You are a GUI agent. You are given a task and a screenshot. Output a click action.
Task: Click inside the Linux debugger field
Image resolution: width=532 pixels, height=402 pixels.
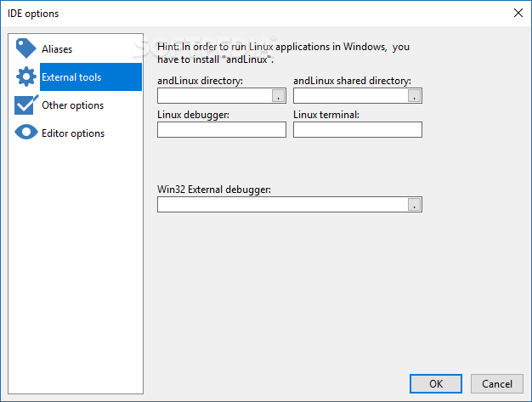pyautogui.click(x=222, y=129)
